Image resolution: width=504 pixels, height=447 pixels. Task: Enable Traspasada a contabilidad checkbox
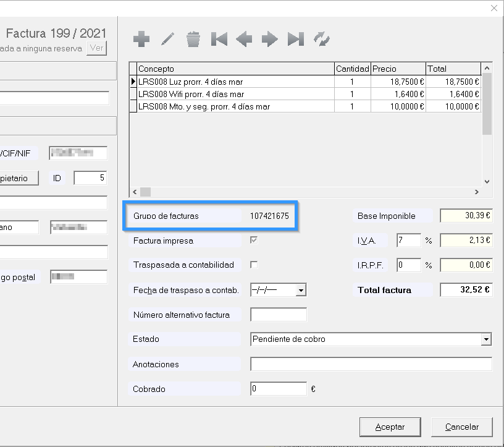point(254,265)
